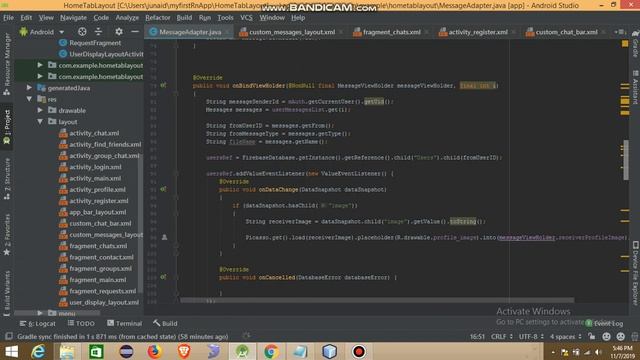Open project panel settings gear
Screen dimensions: 640x360
pos(119,32)
